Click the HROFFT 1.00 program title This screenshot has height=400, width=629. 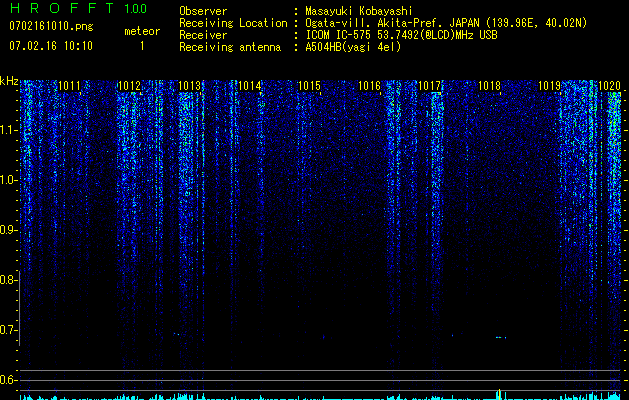coord(78,8)
